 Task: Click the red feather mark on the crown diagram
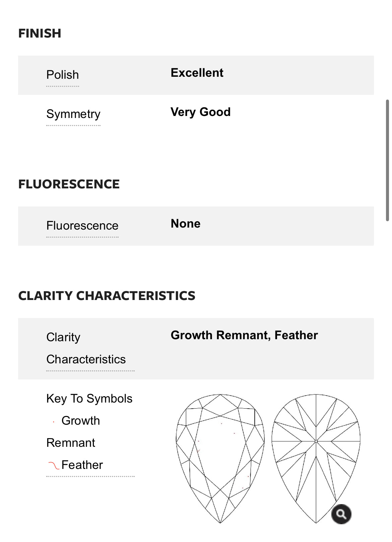point(198,451)
